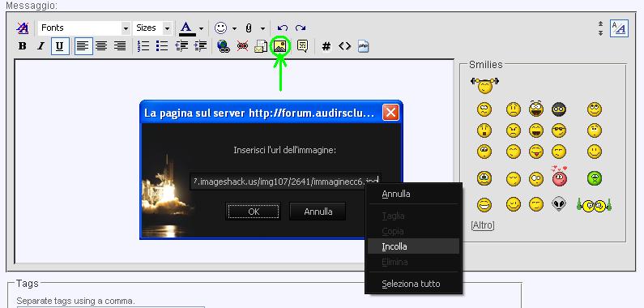The image size is (644, 308).
Task: Set Align Left
Action: tap(83, 46)
